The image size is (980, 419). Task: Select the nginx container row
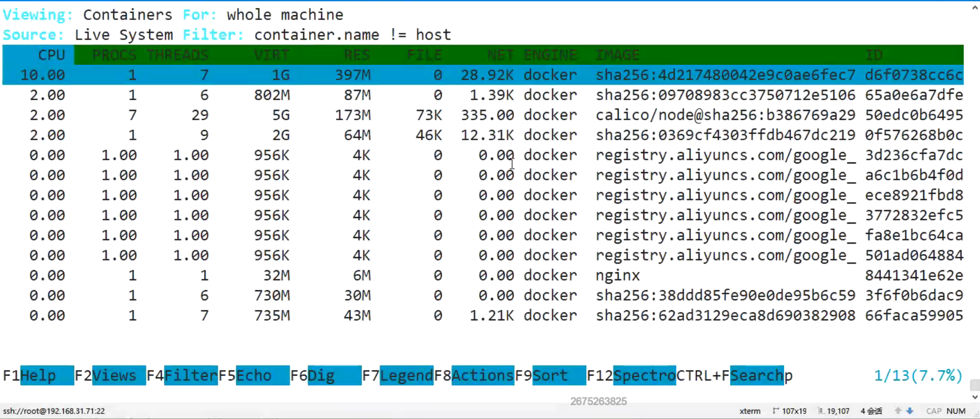(483, 275)
